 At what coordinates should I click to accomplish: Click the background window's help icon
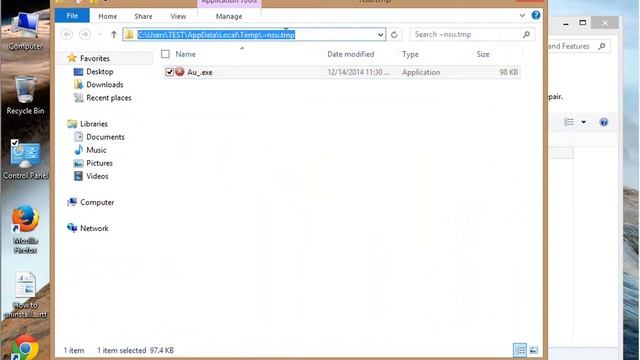tap(604, 122)
